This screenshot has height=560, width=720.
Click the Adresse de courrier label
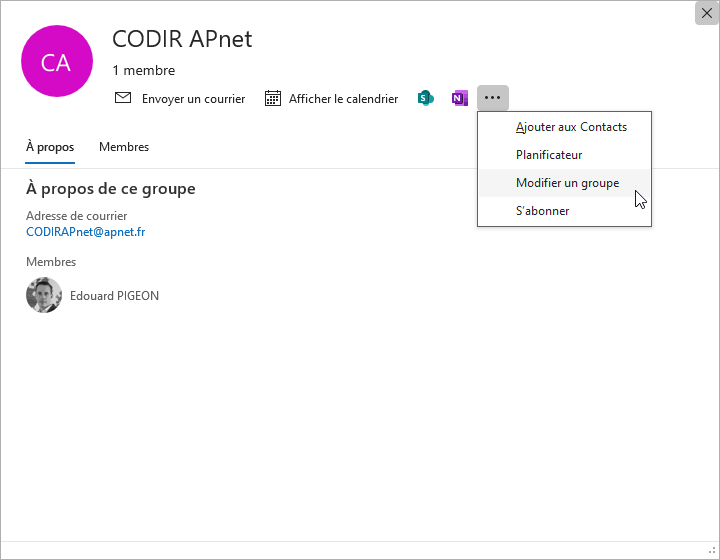(76, 216)
